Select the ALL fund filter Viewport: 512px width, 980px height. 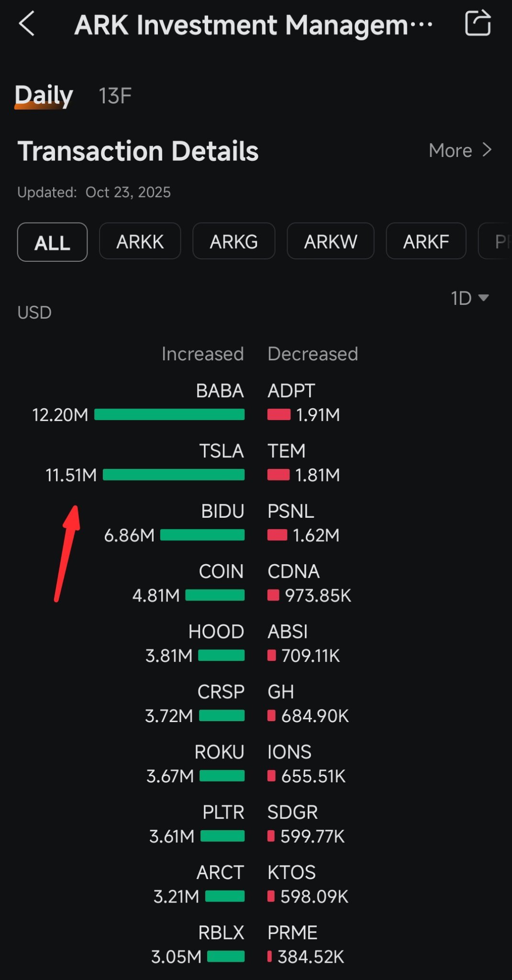[x=52, y=242]
